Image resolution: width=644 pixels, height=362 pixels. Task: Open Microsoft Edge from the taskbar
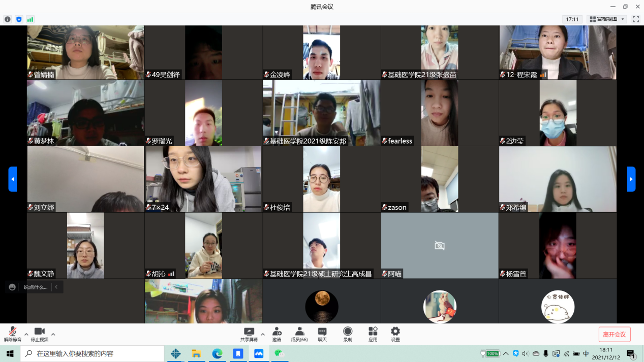click(217, 353)
